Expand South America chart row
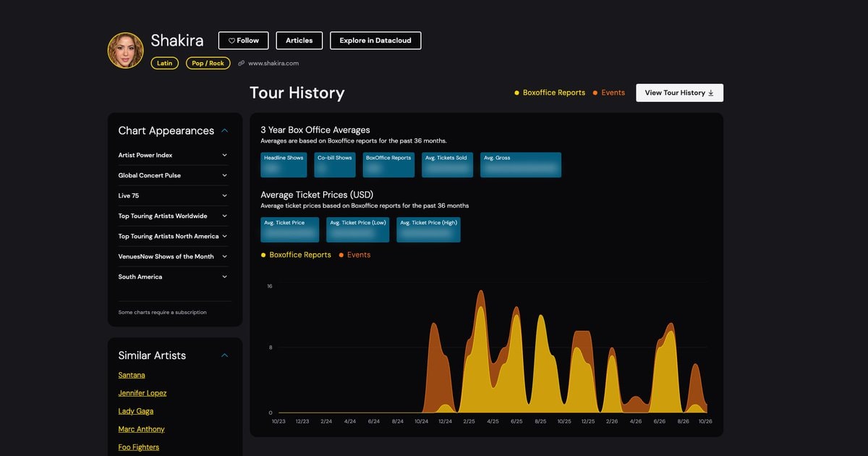The height and width of the screenshot is (456, 868). (175, 276)
